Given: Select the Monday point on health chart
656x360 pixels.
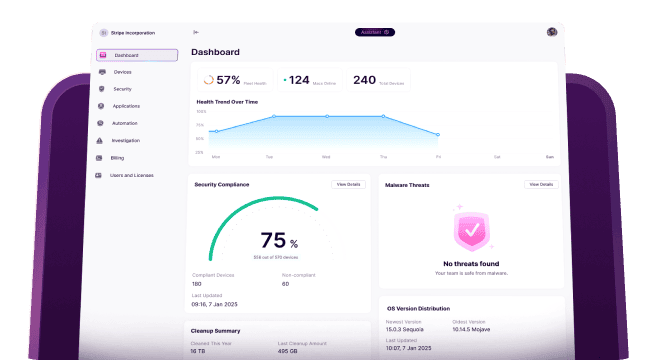Looking at the screenshot, I should coord(216,131).
